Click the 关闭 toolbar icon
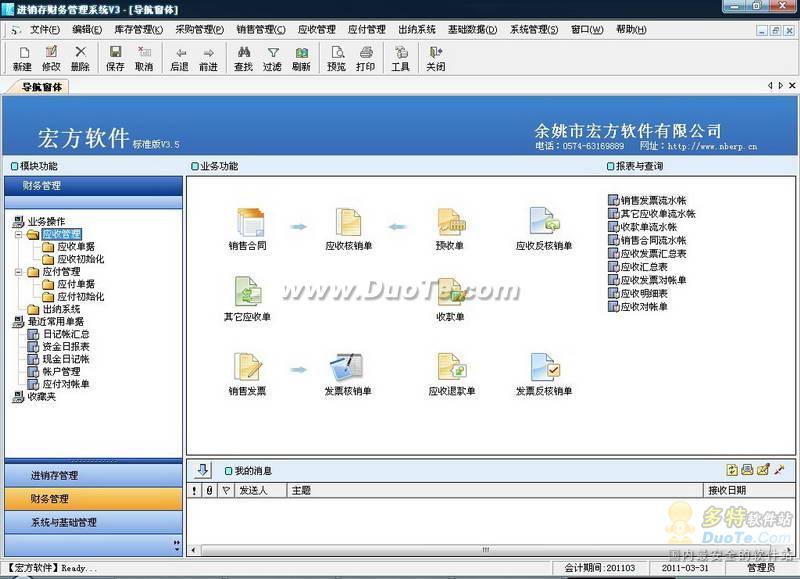The height and width of the screenshot is (579, 800). coord(436,58)
